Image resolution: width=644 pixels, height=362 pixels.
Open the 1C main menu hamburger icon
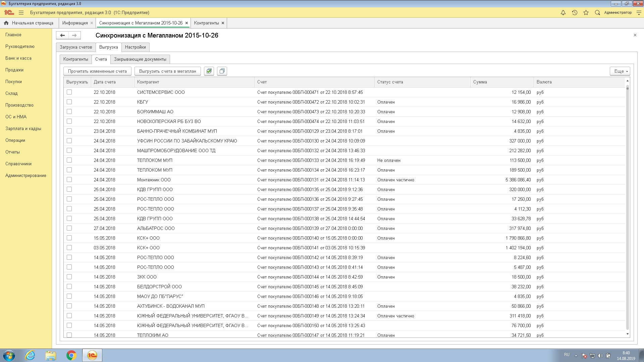pyautogui.click(x=21, y=13)
